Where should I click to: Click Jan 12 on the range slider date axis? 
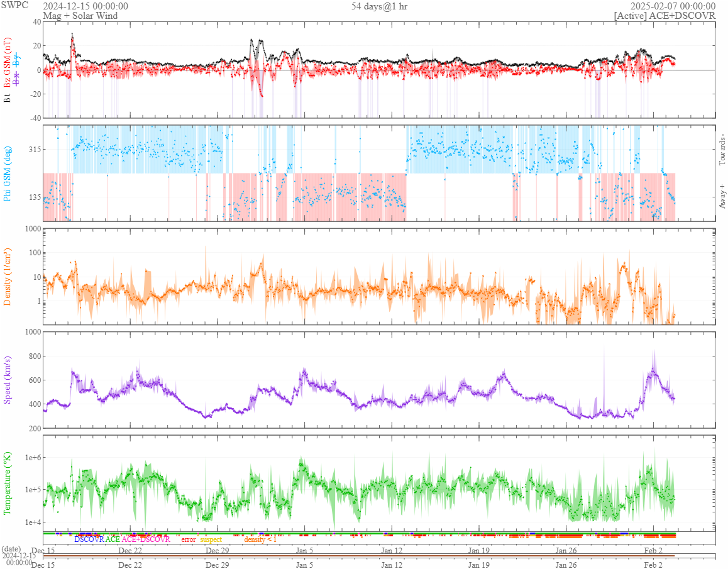(x=392, y=565)
